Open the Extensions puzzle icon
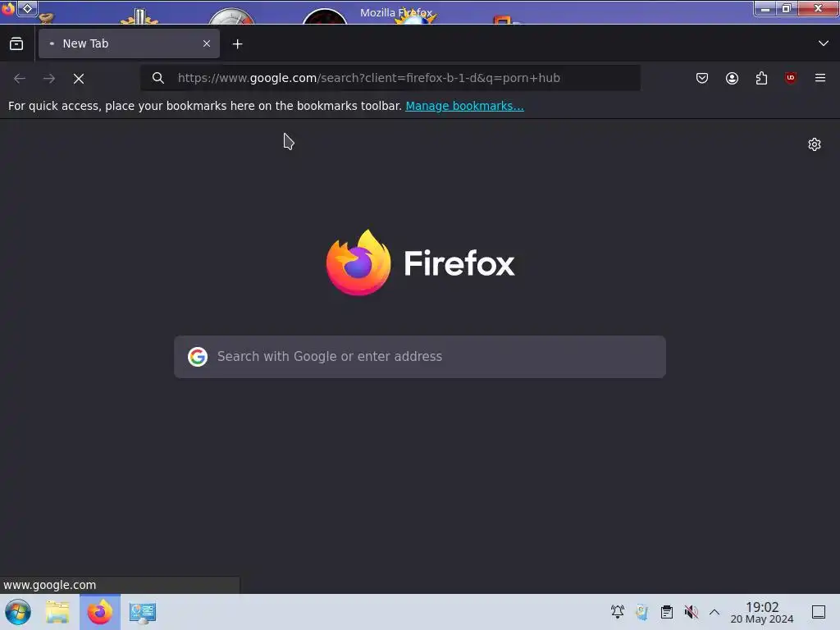This screenshot has height=630, width=840. pos(761,78)
